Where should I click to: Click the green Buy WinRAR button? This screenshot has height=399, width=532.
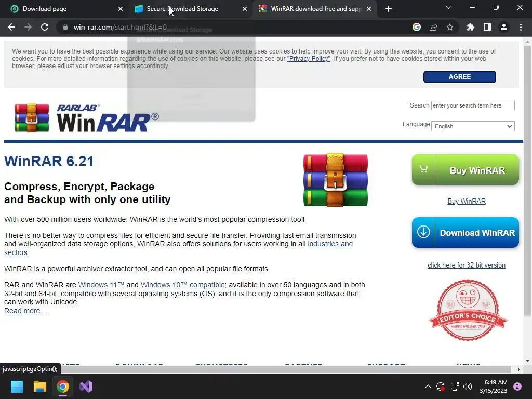click(465, 170)
